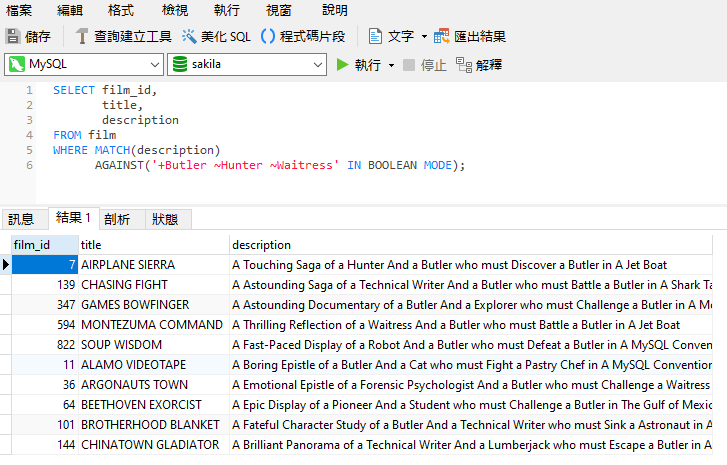Switch to the 訊息 message tab

coord(21,219)
